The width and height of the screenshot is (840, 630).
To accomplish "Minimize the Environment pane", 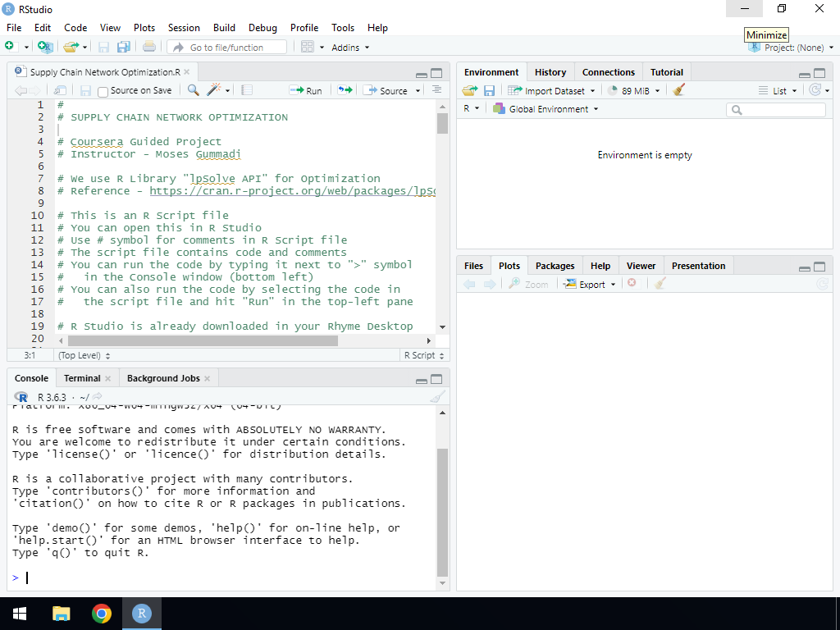I will pos(804,73).
